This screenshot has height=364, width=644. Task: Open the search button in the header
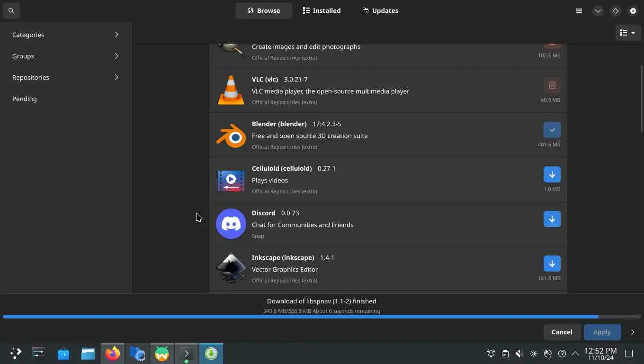[x=11, y=10]
